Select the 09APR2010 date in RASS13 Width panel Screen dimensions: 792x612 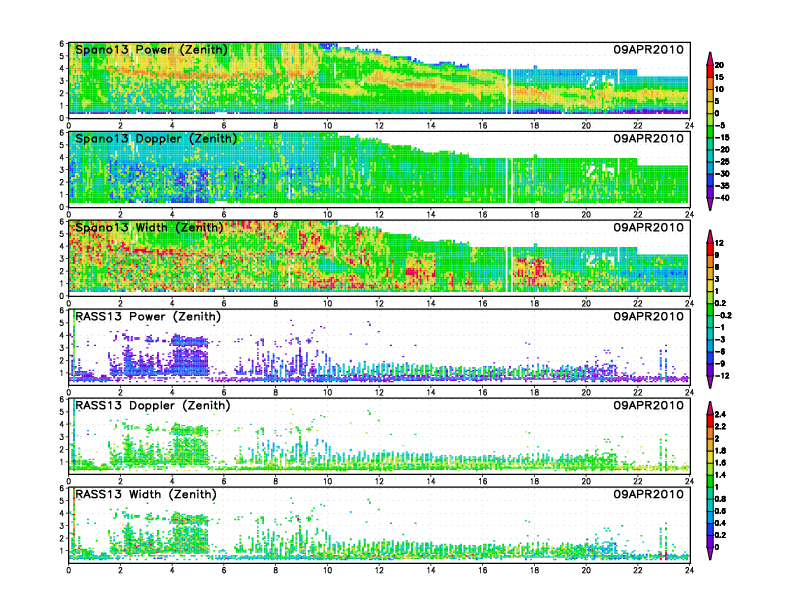tap(649, 494)
